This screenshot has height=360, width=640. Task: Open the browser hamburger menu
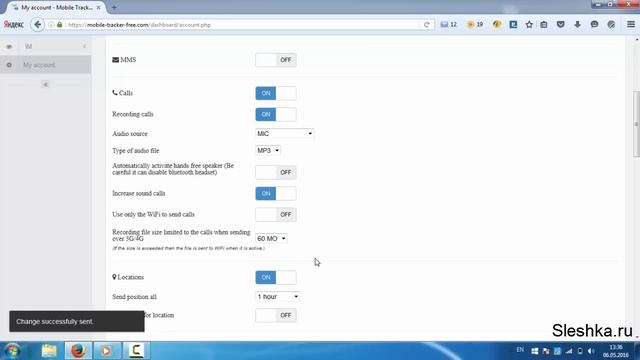click(x=631, y=24)
